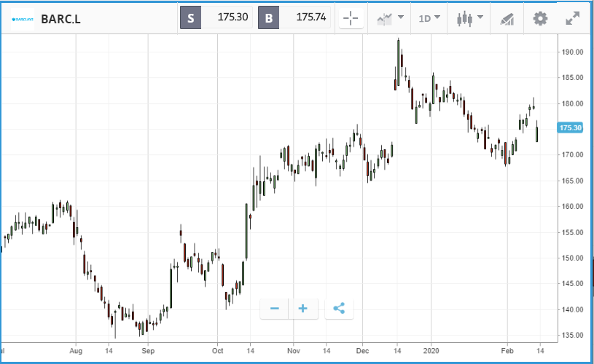This screenshot has height=364, width=594.
Task: Expand the compare chart dropdown arrow
Action: [401, 17]
